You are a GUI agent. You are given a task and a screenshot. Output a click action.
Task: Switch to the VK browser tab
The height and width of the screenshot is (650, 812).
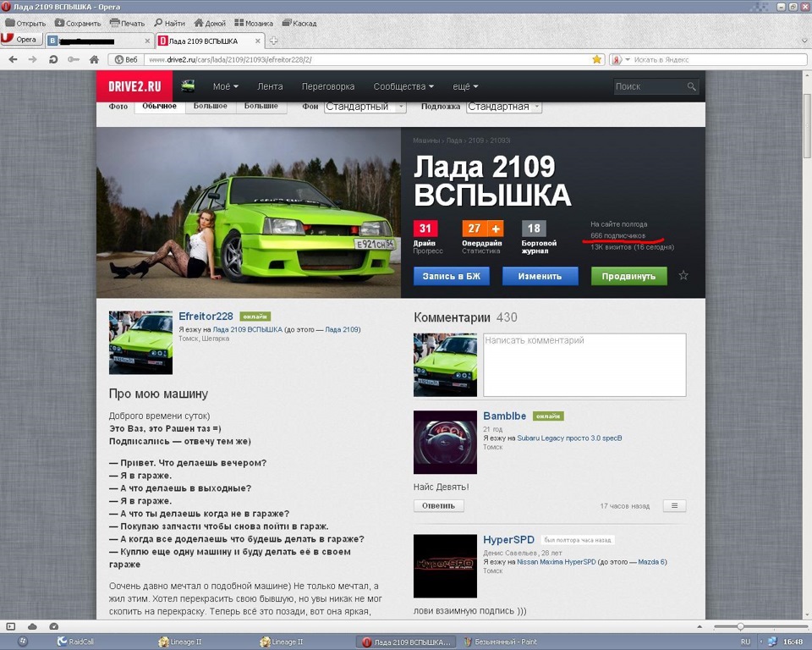(x=100, y=41)
